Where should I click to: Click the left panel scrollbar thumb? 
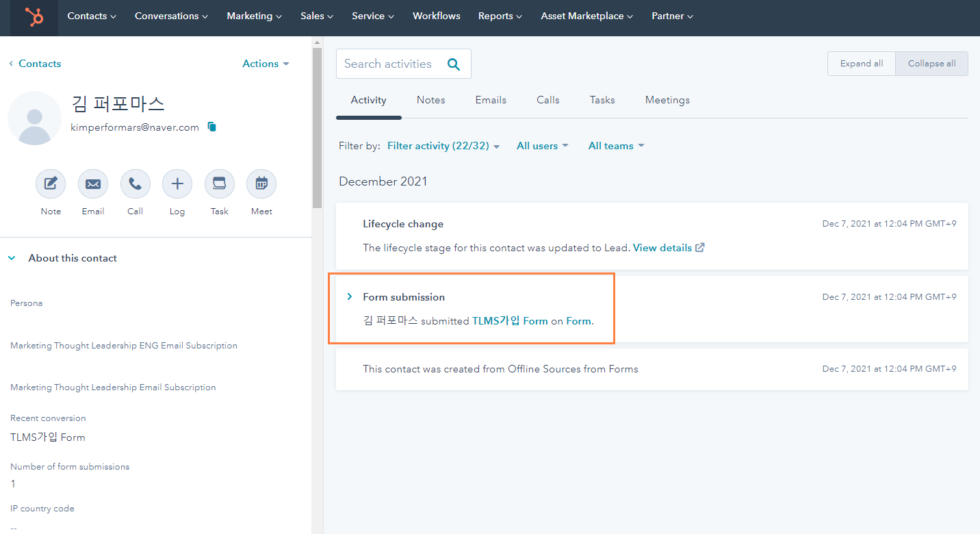tap(317, 128)
